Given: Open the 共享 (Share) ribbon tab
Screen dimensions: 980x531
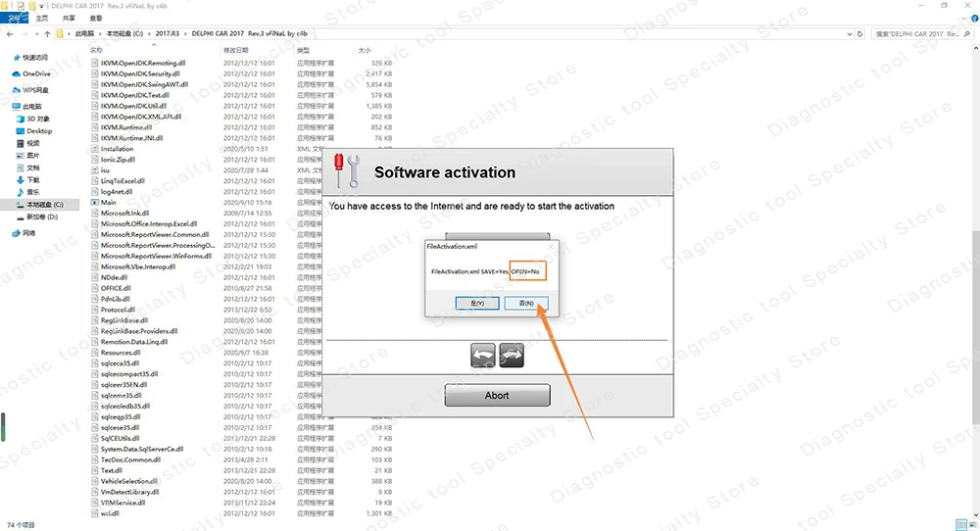Looking at the screenshot, I should (x=69, y=18).
